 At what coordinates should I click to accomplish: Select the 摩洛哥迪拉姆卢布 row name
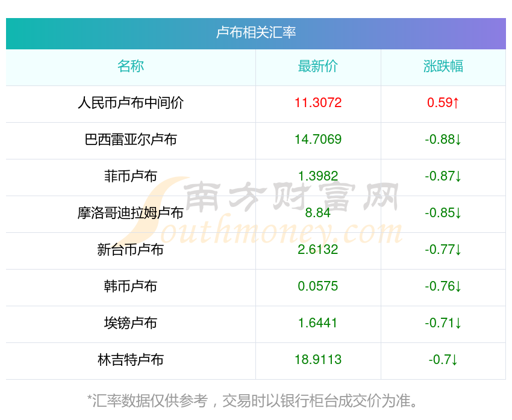tap(131, 213)
